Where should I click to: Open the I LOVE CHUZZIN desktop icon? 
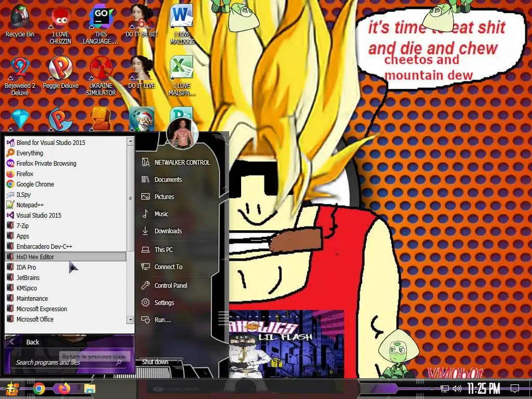pyautogui.click(x=60, y=24)
